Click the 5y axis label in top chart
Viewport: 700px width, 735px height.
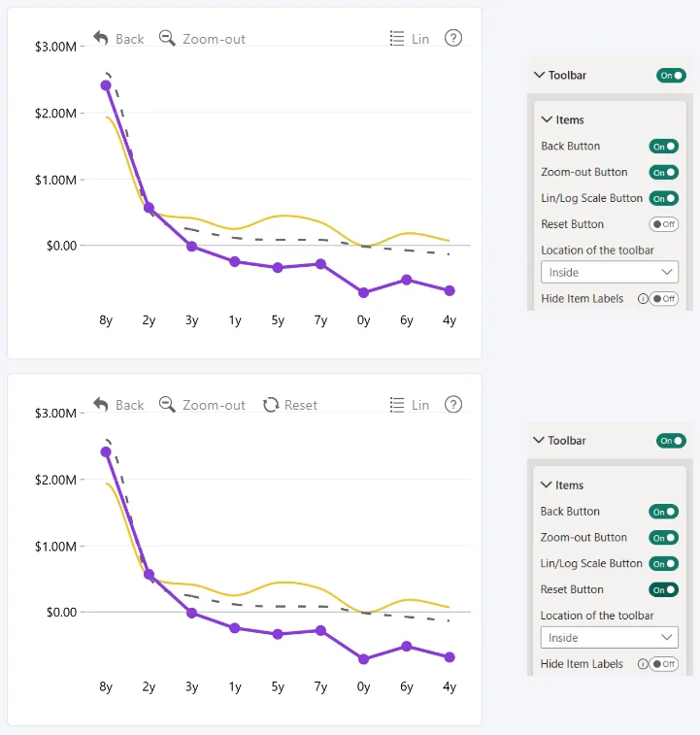click(278, 320)
